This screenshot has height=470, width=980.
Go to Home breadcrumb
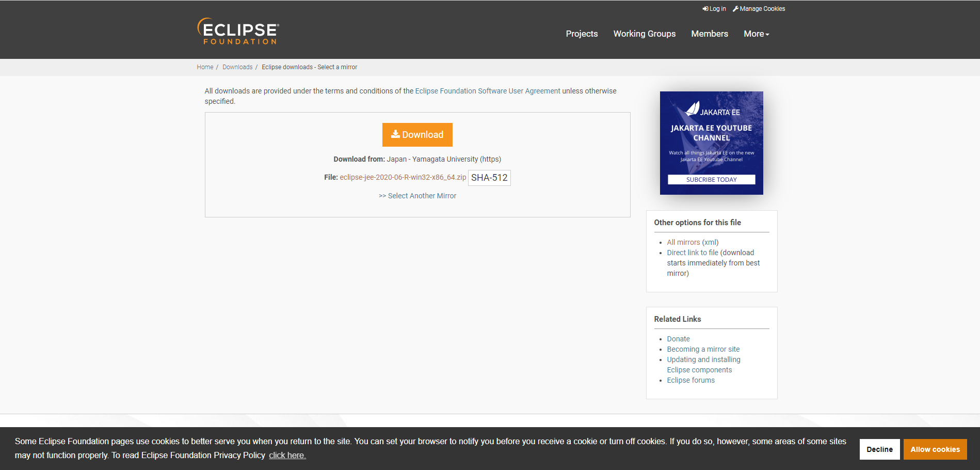(205, 67)
